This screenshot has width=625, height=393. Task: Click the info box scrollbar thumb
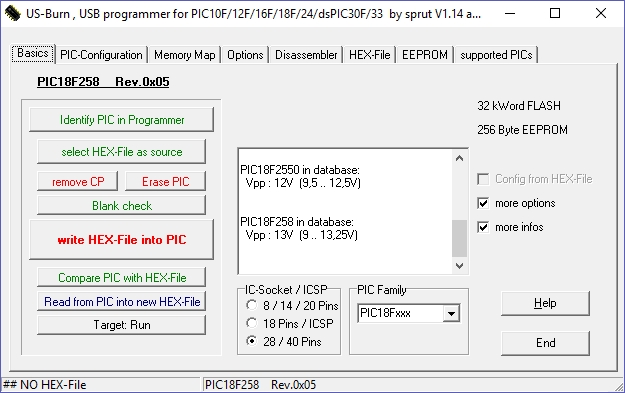point(459,238)
